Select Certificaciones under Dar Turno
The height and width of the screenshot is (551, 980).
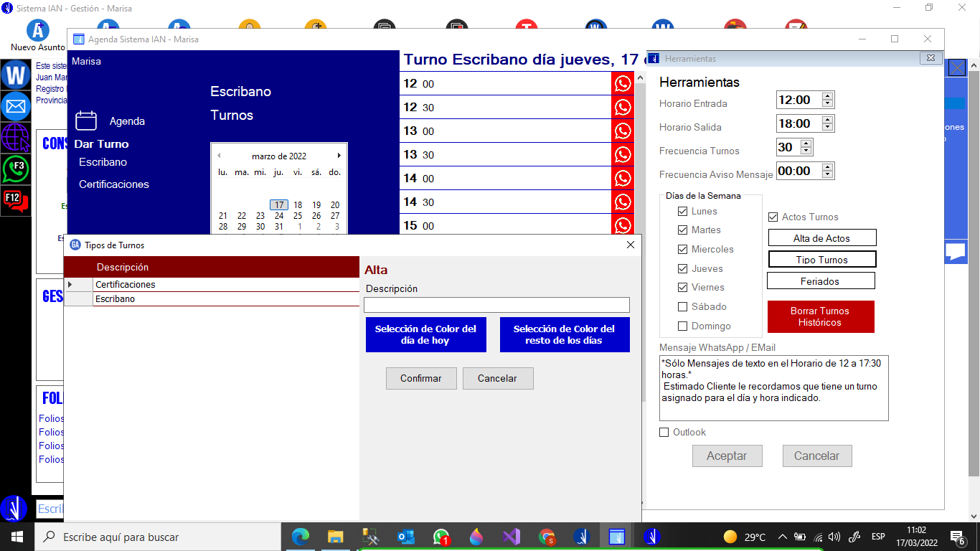click(x=114, y=184)
